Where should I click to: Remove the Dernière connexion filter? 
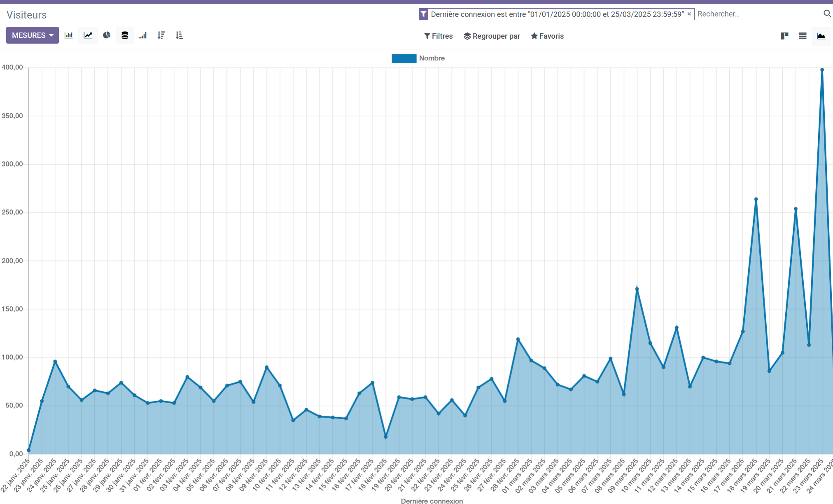click(689, 14)
